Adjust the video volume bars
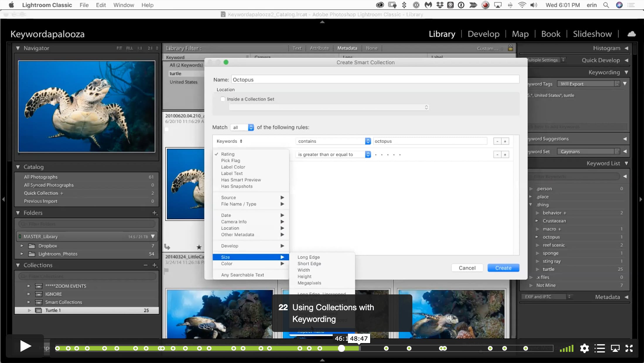The height and width of the screenshot is (363, 644). pos(567,348)
